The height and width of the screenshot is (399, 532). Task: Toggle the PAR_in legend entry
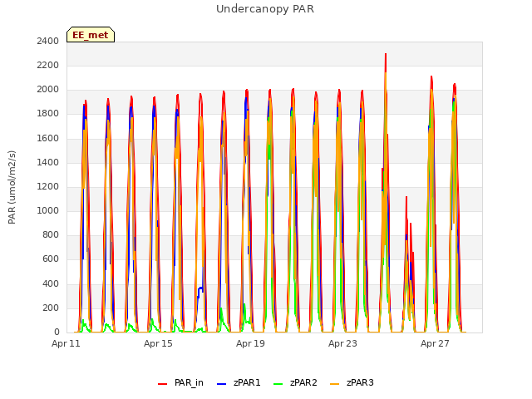tap(181, 382)
